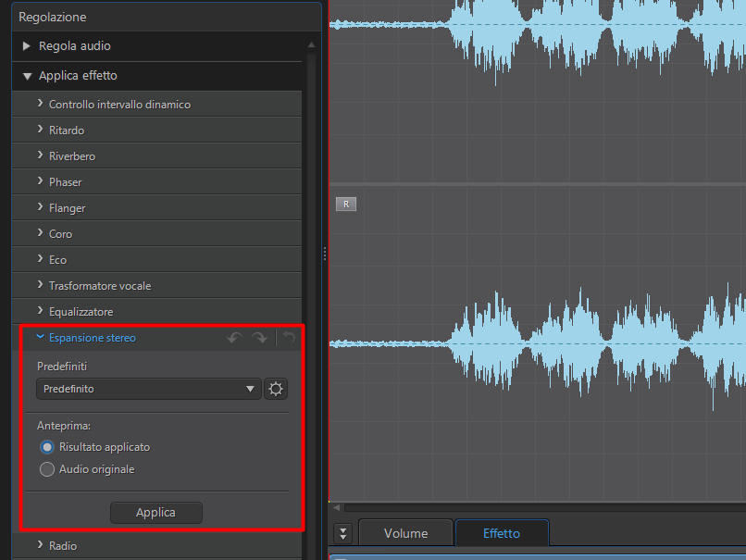Image resolution: width=746 pixels, height=560 pixels.
Task: Switch to the Effetto tab
Action: pyautogui.click(x=502, y=533)
